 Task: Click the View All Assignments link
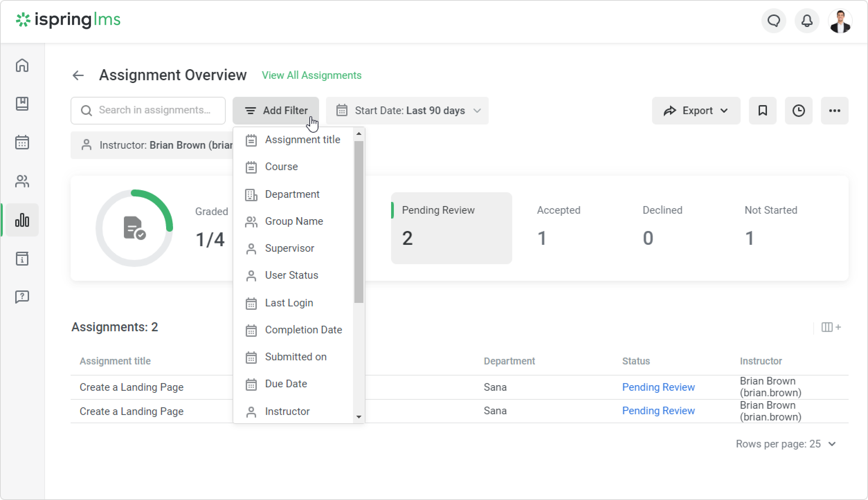(311, 75)
